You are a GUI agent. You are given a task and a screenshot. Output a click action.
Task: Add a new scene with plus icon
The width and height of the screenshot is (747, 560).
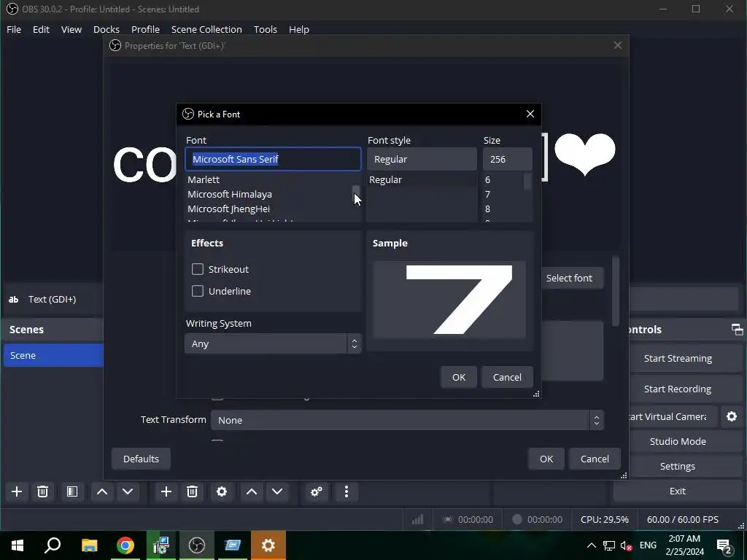(x=17, y=491)
